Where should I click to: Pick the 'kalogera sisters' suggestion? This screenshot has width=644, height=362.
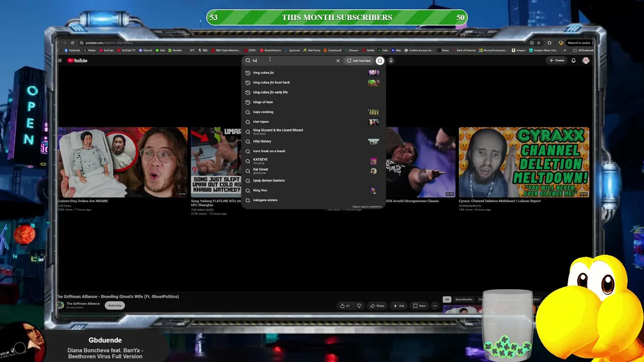[313, 200]
